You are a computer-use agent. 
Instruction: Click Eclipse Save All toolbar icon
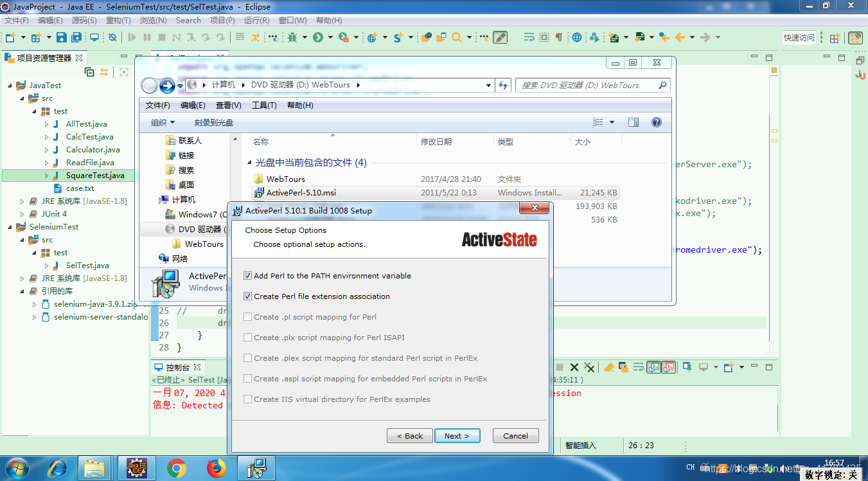[76, 37]
